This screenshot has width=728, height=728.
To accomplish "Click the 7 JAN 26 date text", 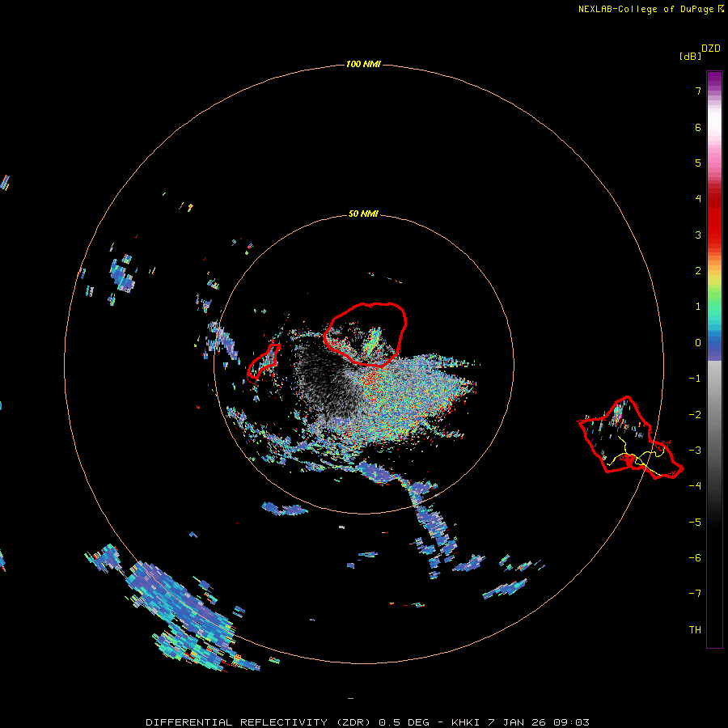I will click(518, 722).
